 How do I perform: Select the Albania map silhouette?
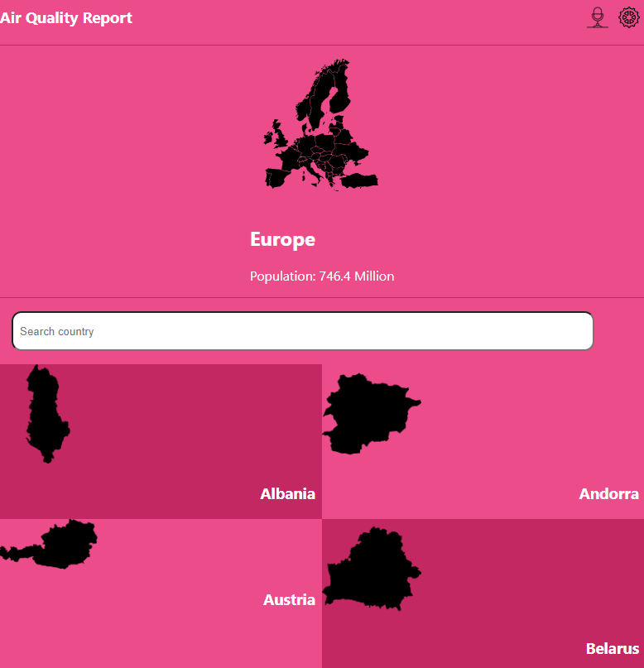point(47,414)
